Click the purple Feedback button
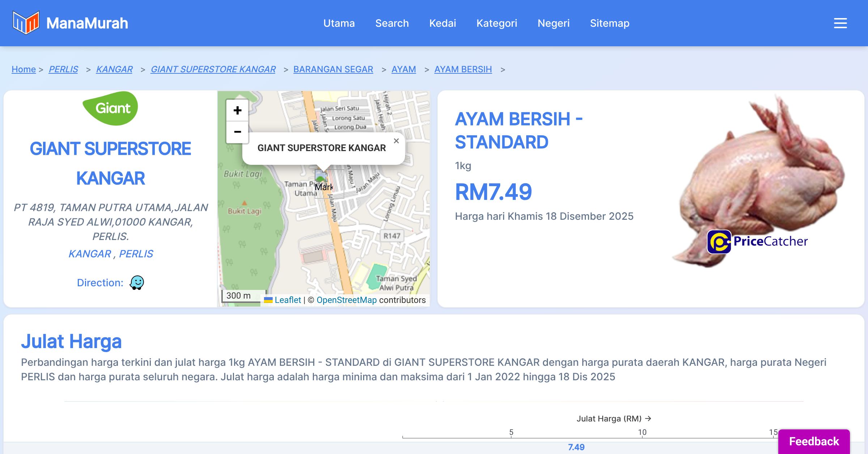 tap(814, 441)
